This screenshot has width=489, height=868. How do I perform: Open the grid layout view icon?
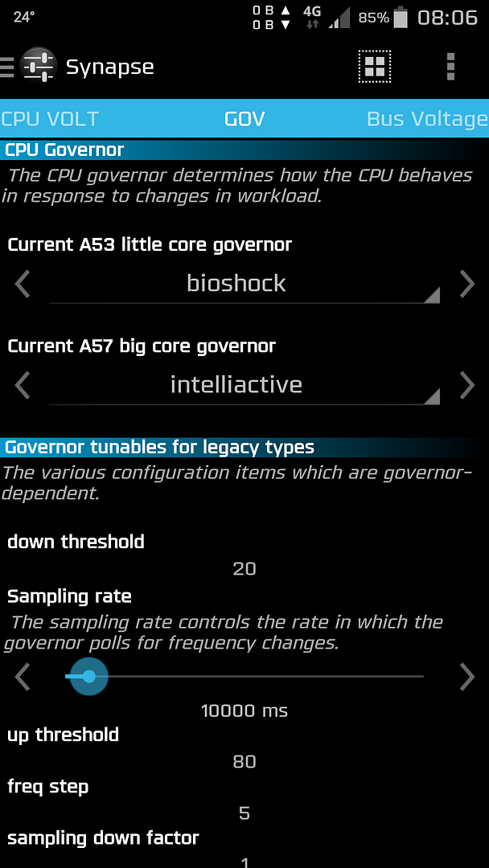pos(374,67)
